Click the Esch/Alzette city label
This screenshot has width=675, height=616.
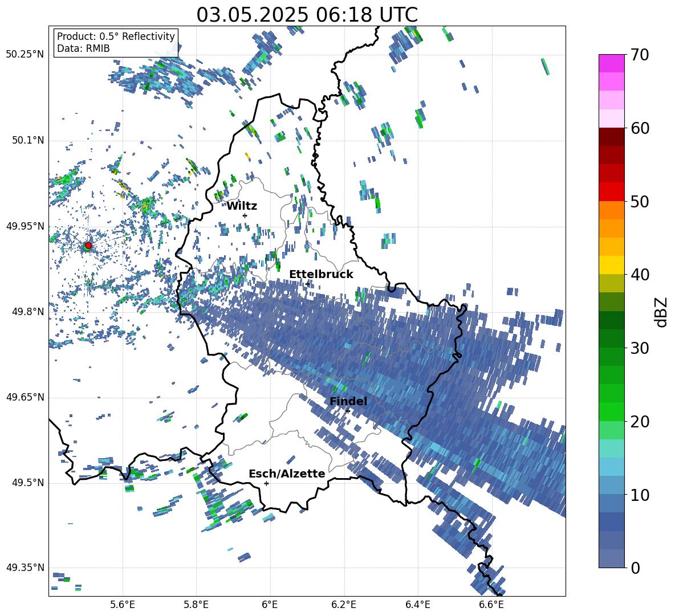(287, 474)
